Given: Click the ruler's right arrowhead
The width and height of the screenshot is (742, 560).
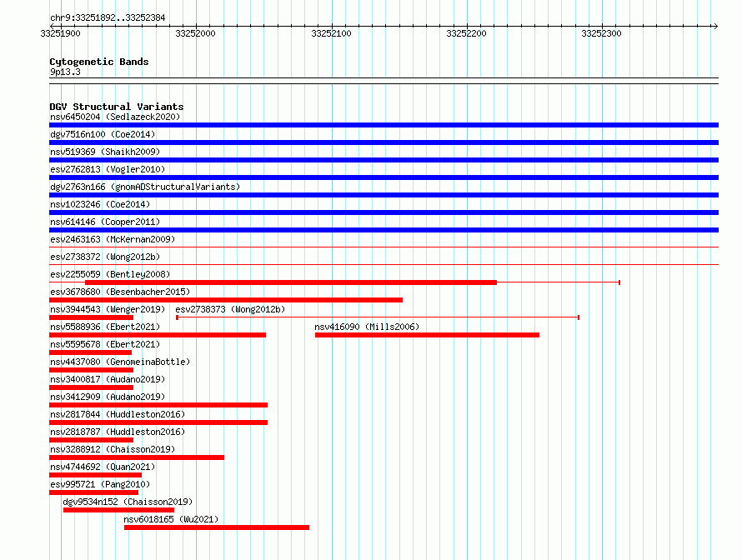Looking at the screenshot, I should [715, 26].
